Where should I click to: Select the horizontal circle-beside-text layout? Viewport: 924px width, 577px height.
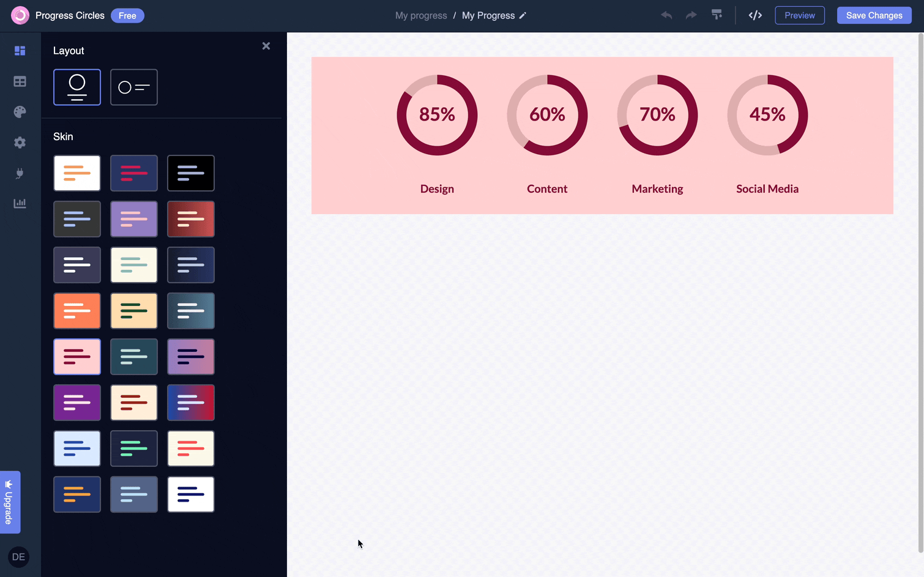(x=134, y=87)
